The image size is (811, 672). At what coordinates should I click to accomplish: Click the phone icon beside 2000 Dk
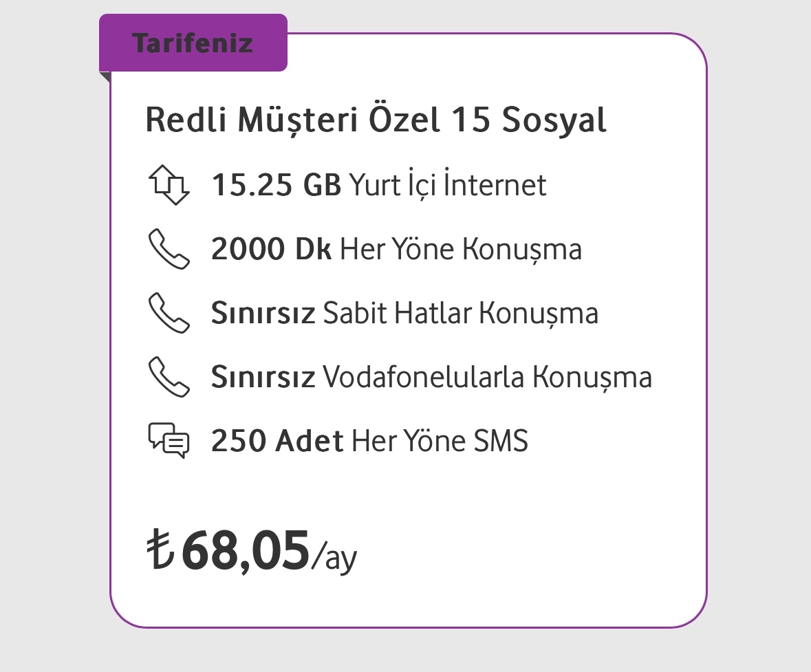tap(169, 249)
